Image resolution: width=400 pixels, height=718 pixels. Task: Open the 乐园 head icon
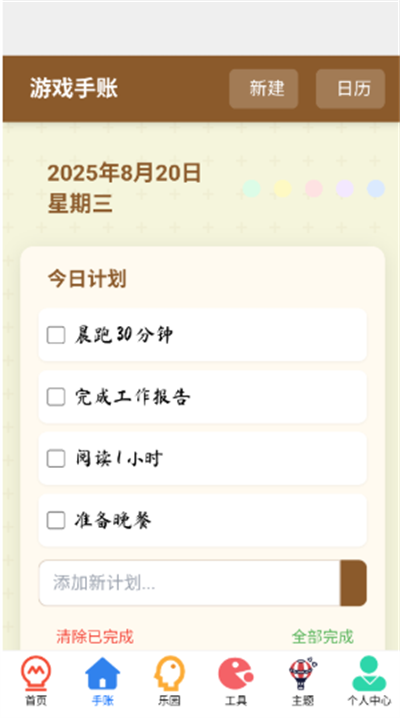click(x=169, y=674)
